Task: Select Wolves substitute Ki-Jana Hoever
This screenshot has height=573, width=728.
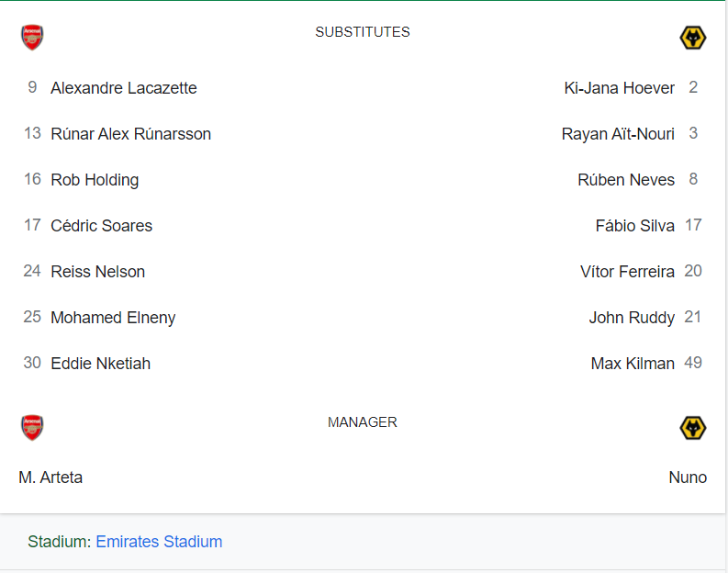Action: pos(619,88)
